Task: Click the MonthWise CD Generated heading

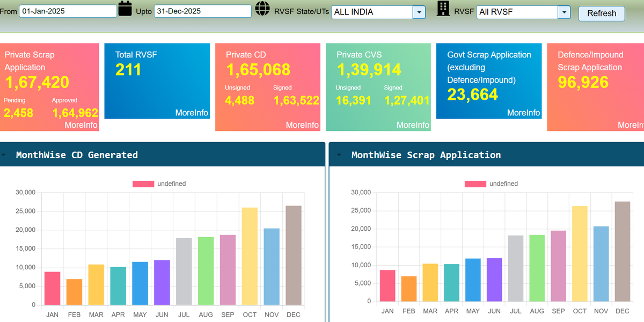Action: click(x=77, y=155)
